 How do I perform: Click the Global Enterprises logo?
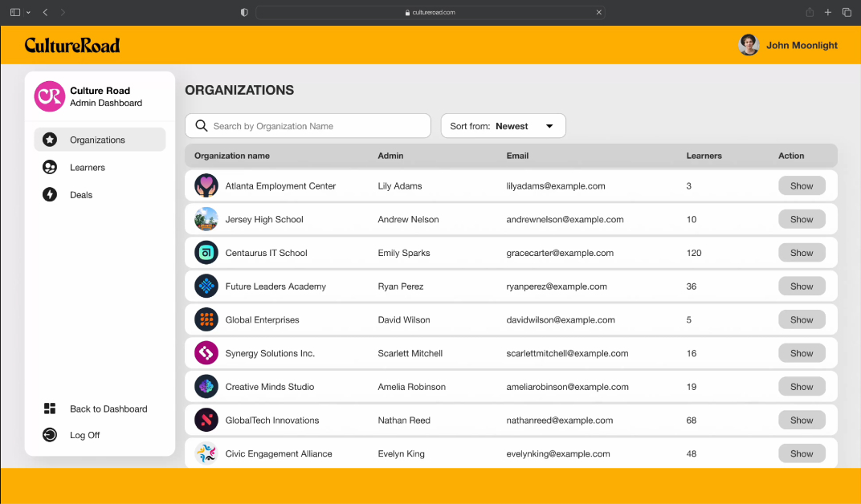[206, 319]
